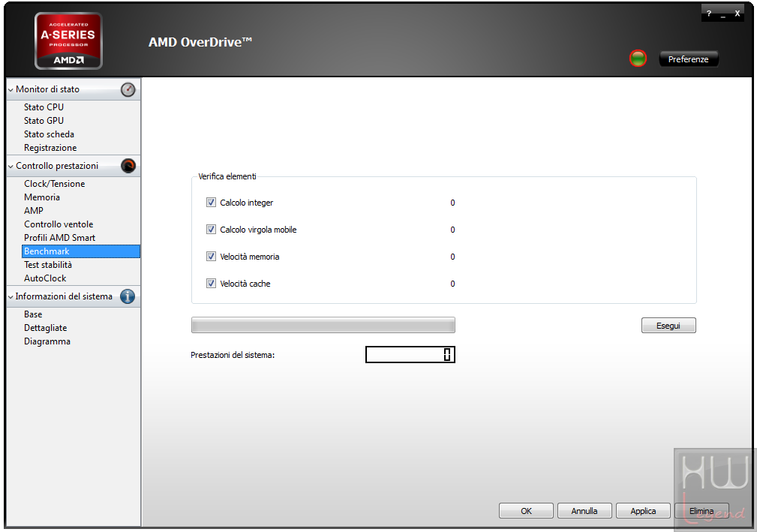Show Base system information
This screenshot has height=532, width=757.
33,314
